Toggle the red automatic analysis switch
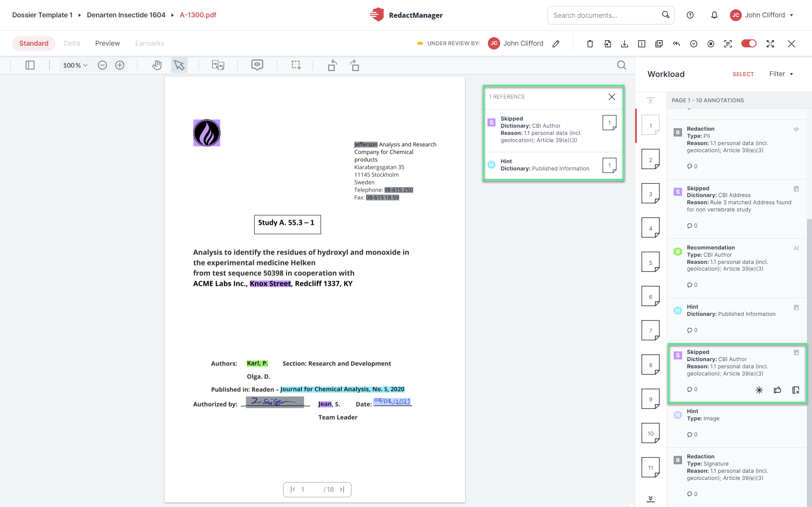 click(x=749, y=44)
